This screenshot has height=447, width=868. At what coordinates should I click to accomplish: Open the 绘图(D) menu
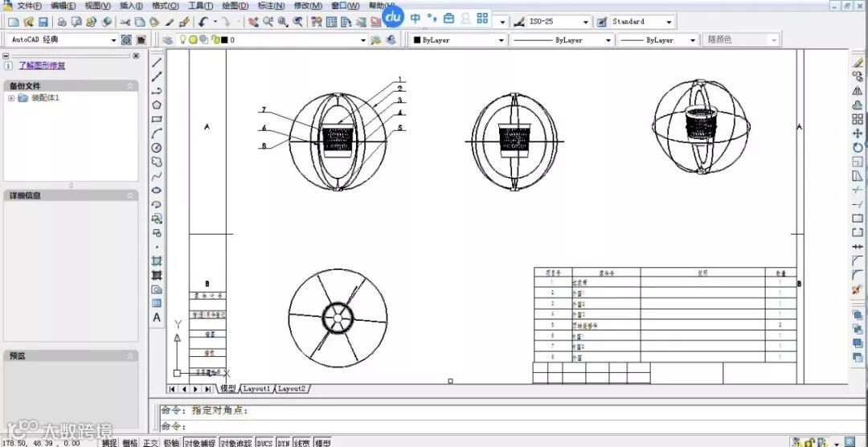click(x=235, y=6)
